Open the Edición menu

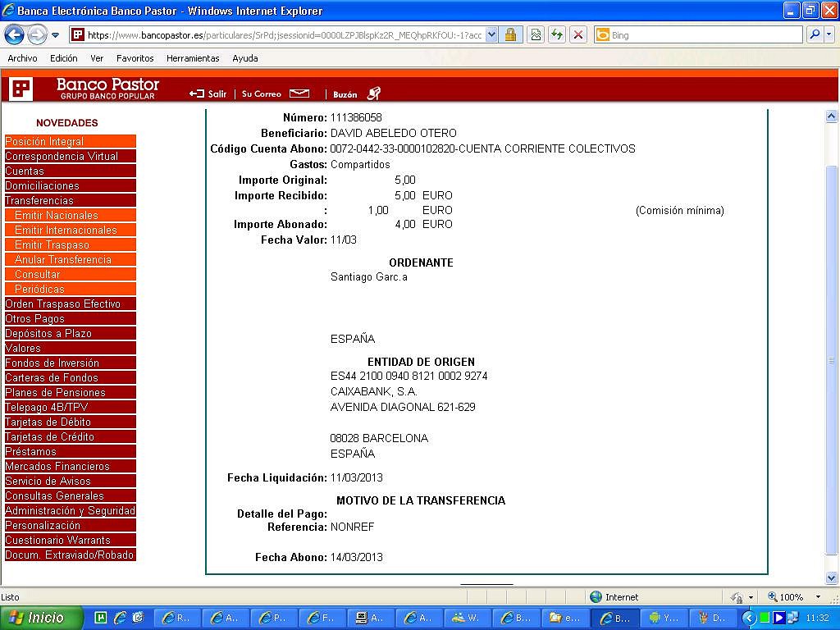(64, 58)
